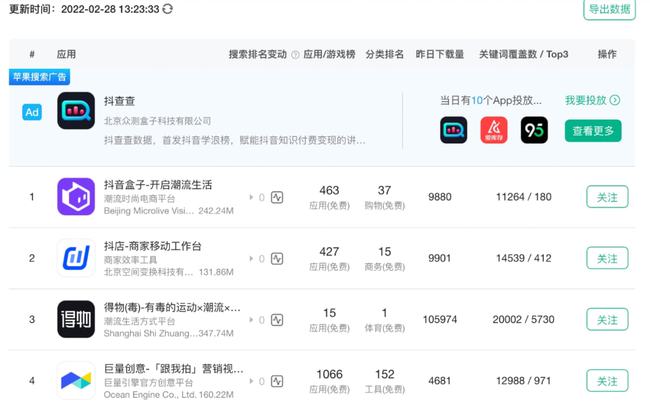Open trend chart icon for 巨量创意

[x=277, y=381]
